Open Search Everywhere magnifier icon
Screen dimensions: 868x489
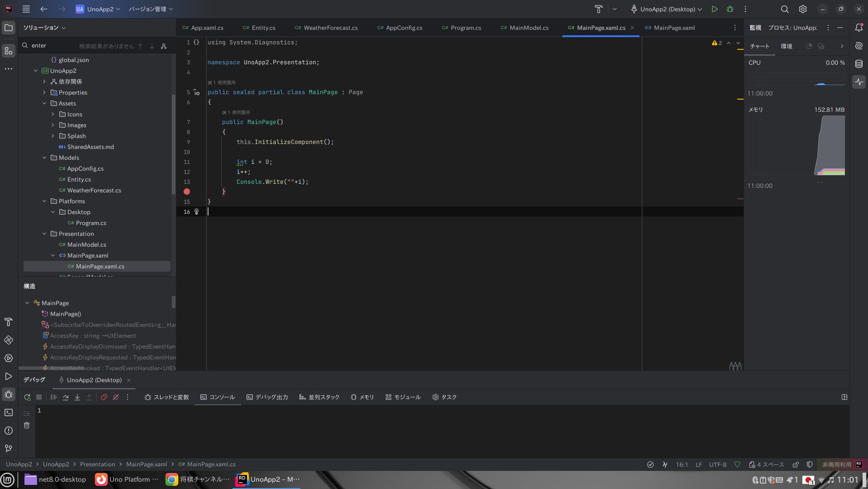(x=785, y=9)
